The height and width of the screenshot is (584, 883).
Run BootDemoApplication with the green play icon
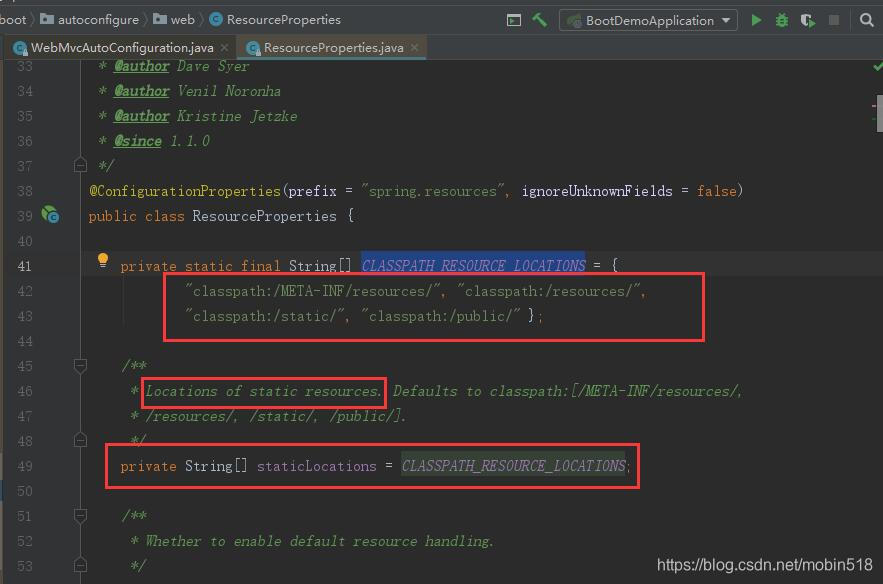[756, 21]
